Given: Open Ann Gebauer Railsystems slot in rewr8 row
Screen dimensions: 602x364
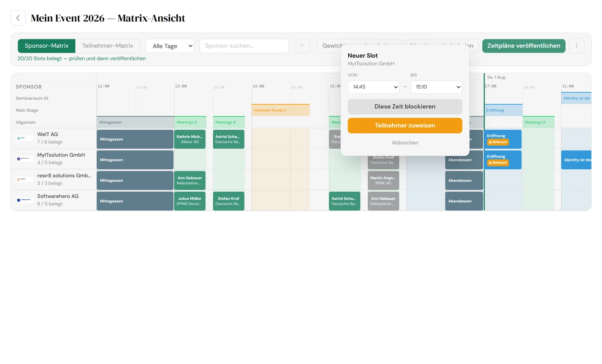Looking at the screenshot, I should coord(190,180).
